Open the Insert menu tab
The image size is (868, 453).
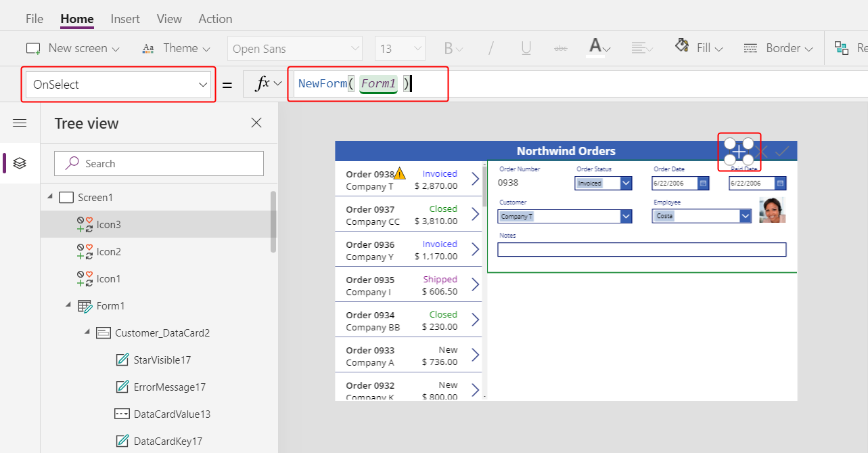[125, 19]
